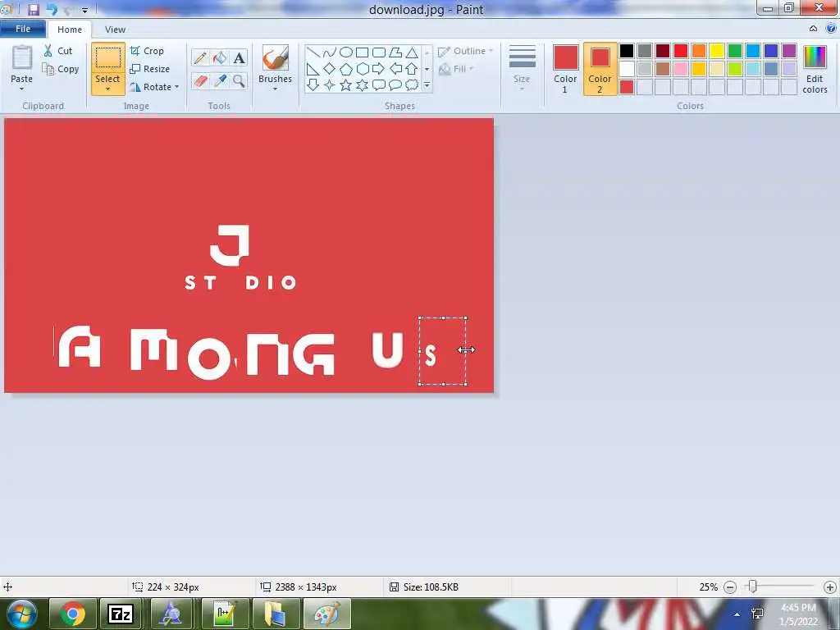Click the zoom out minus button
Image resolution: width=840 pixels, height=630 pixels.
tap(730, 587)
